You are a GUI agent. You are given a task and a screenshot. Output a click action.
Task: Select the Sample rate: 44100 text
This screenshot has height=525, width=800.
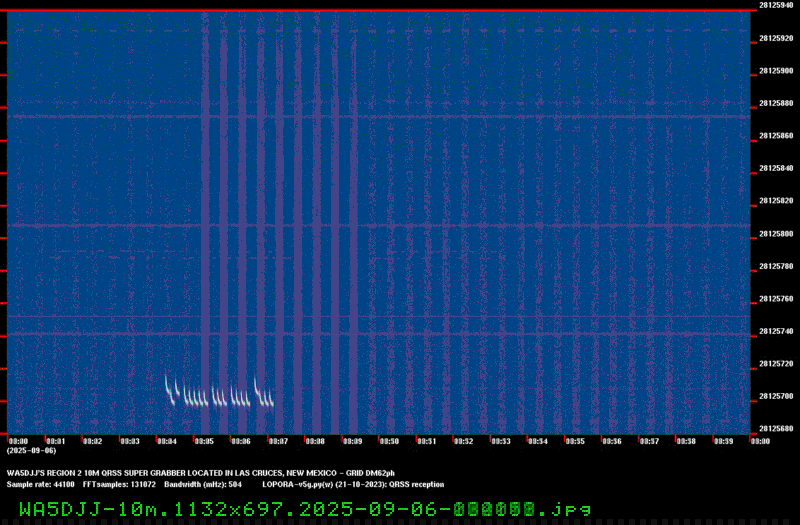[x=40, y=485]
